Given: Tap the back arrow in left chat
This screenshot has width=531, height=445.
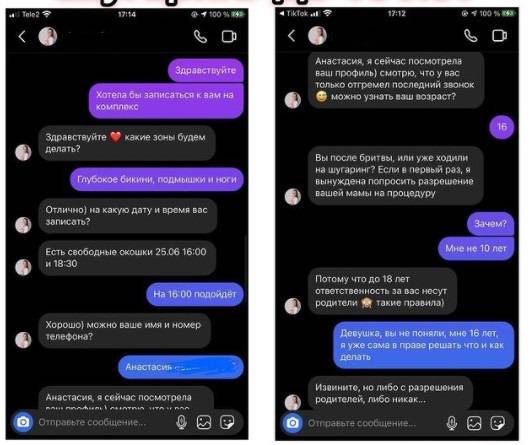Looking at the screenshot, I should pos(22,36).
